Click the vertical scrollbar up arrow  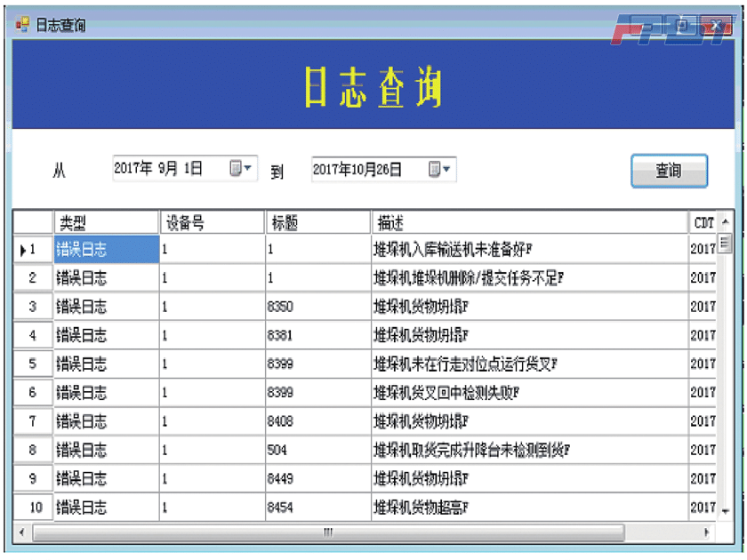click(725, 222)
